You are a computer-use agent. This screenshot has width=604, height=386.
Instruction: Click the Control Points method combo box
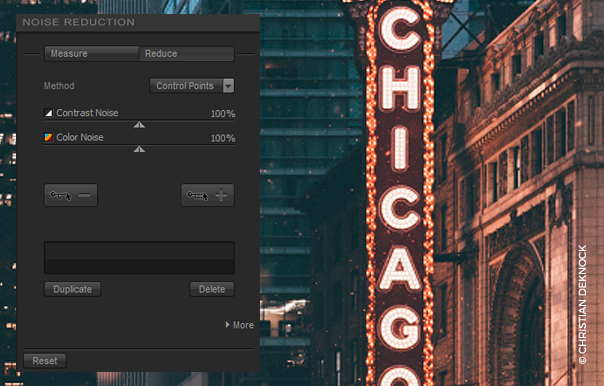pyautogui.click(x=192, y=86)
